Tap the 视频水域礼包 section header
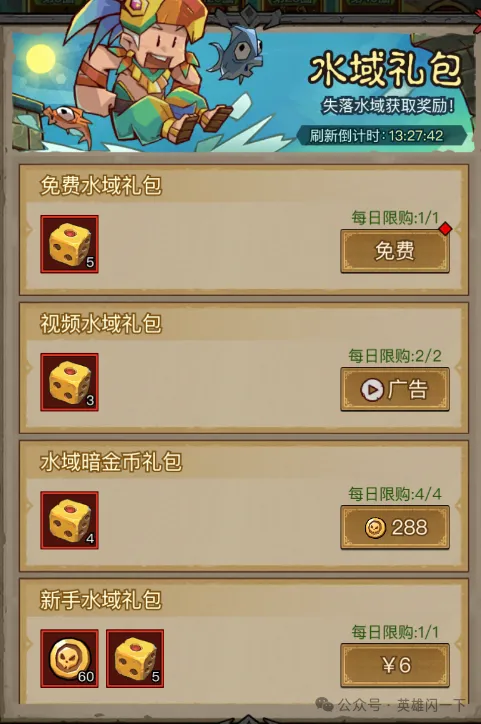 click(101, 324)
